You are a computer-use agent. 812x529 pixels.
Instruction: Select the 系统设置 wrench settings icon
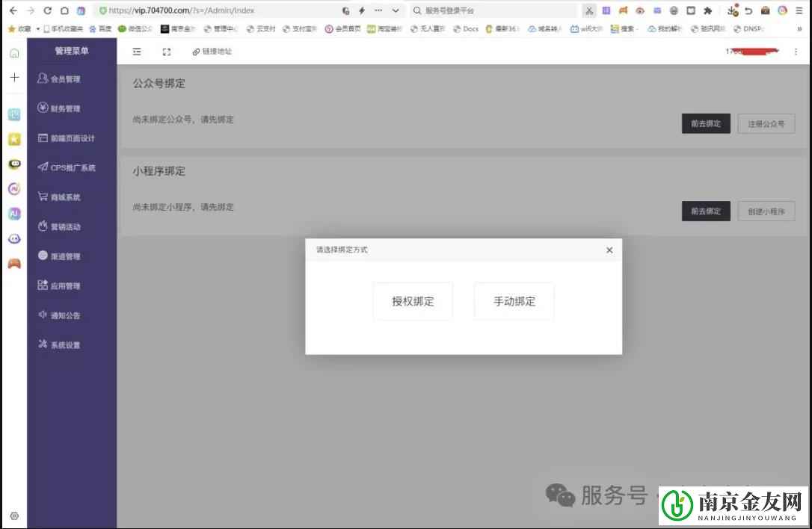click(41, 344)
